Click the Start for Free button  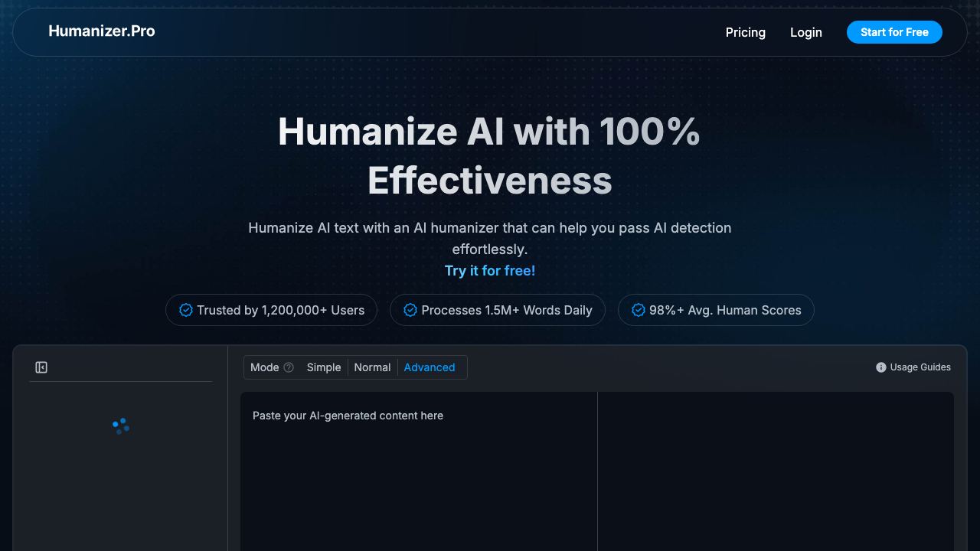coord(894,32)
